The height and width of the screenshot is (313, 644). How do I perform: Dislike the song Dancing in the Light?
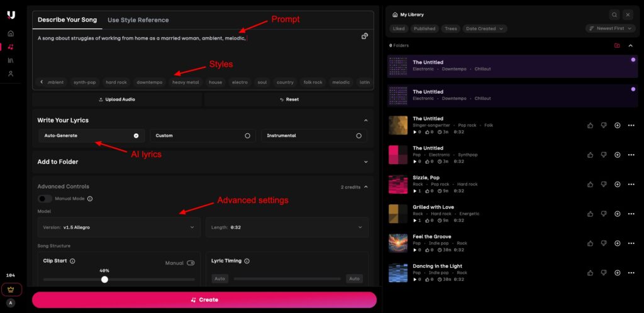(604, 273)
